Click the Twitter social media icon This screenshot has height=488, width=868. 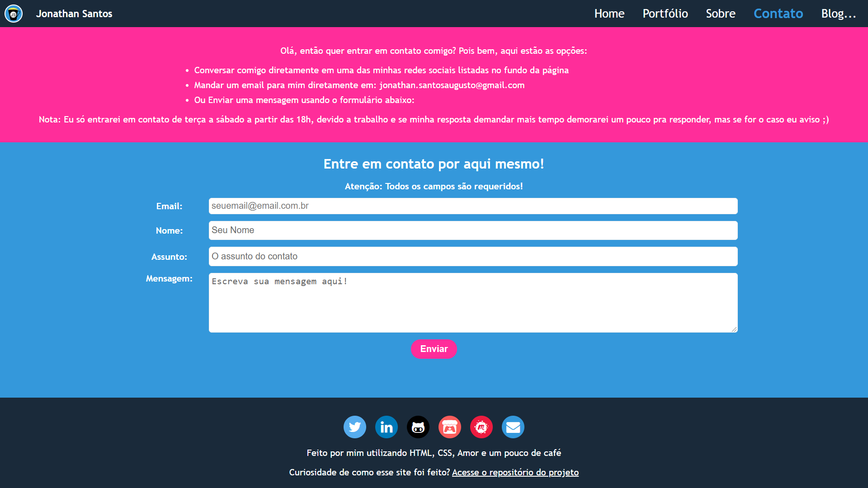coord(355,427)
